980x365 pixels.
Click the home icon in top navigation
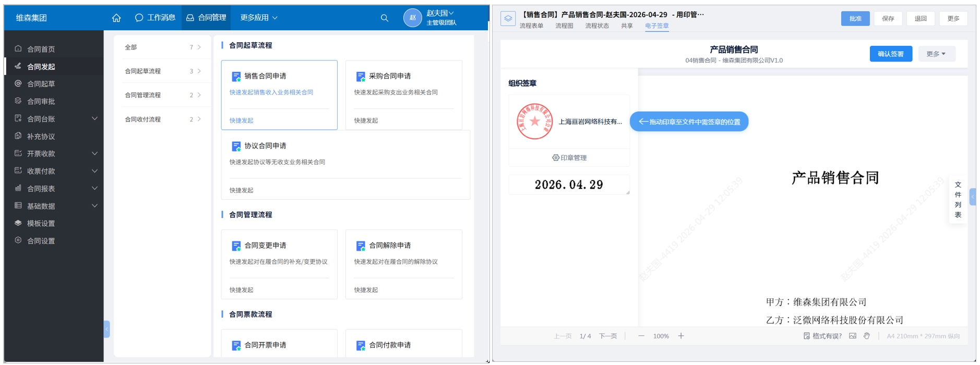coord(116,18)
